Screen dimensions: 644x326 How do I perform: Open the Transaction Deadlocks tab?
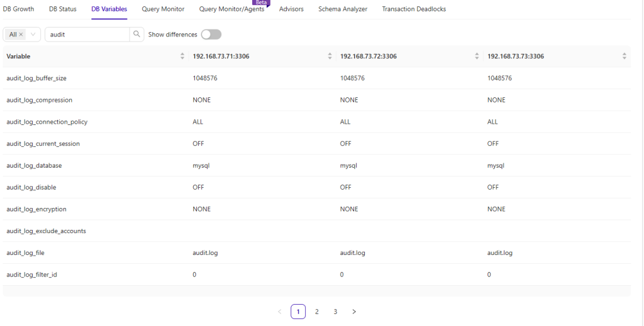pyautogui.click(x=414, y=9)
